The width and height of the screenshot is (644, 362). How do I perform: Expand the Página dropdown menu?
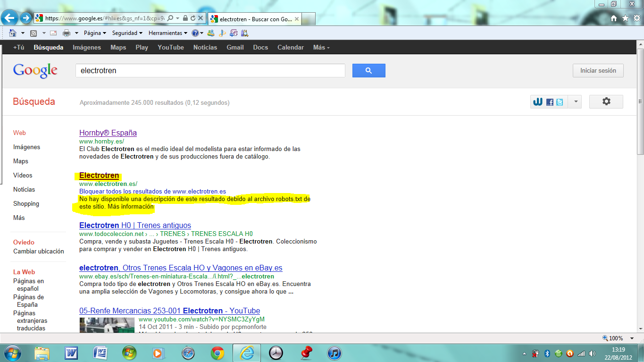(x=95, y=33)
